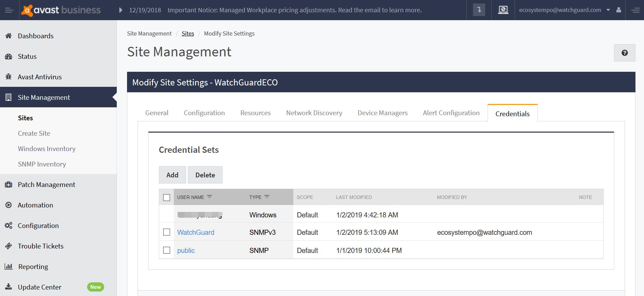Toggle the hamburger menu in the top-left header
The width and height of the screenshot is (644, 296).
pos(9,10)
